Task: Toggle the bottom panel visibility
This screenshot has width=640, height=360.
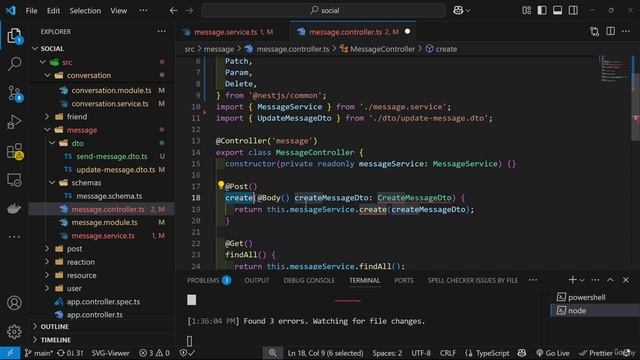Action: [558, 11]
